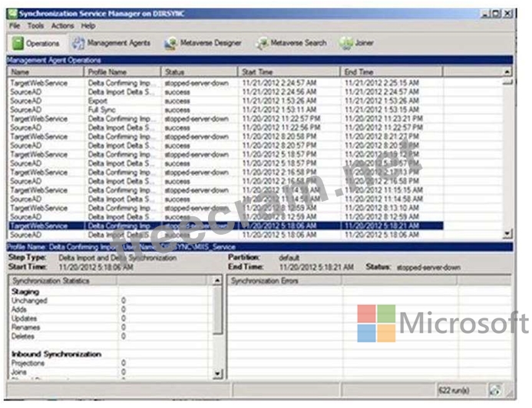532x408 pixels.
Task: Open the Tools menu
Action: pyautogui.click(x=35, y=25)
